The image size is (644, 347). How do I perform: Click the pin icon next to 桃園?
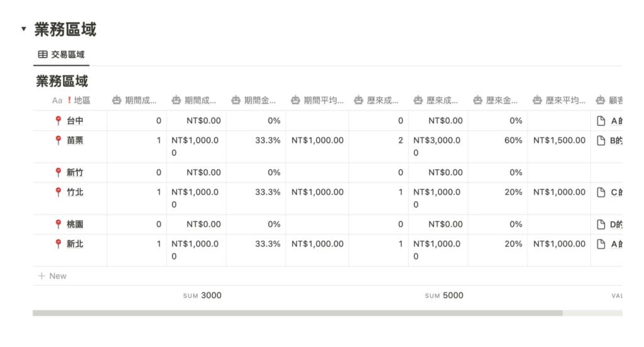(59, 224)
